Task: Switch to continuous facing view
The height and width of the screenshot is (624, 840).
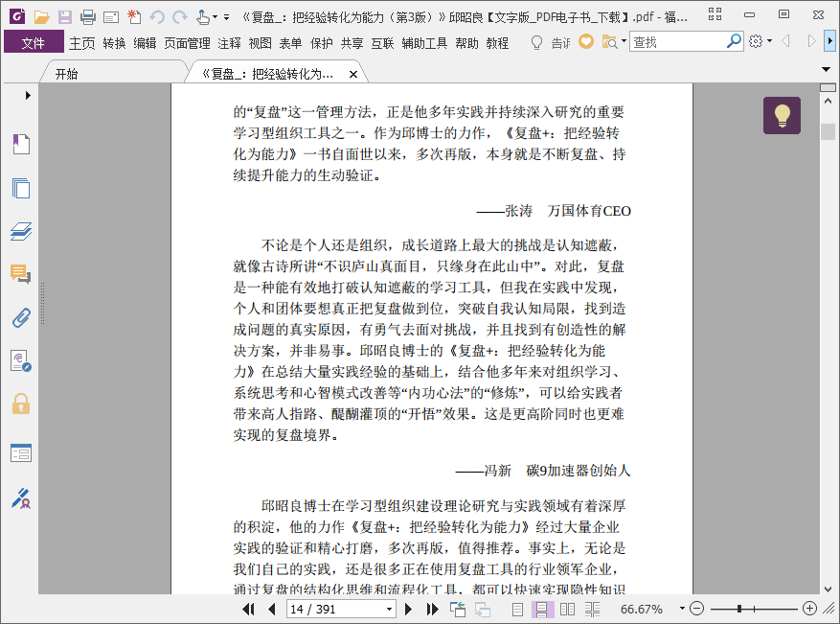Action: (x=593, y=609)
